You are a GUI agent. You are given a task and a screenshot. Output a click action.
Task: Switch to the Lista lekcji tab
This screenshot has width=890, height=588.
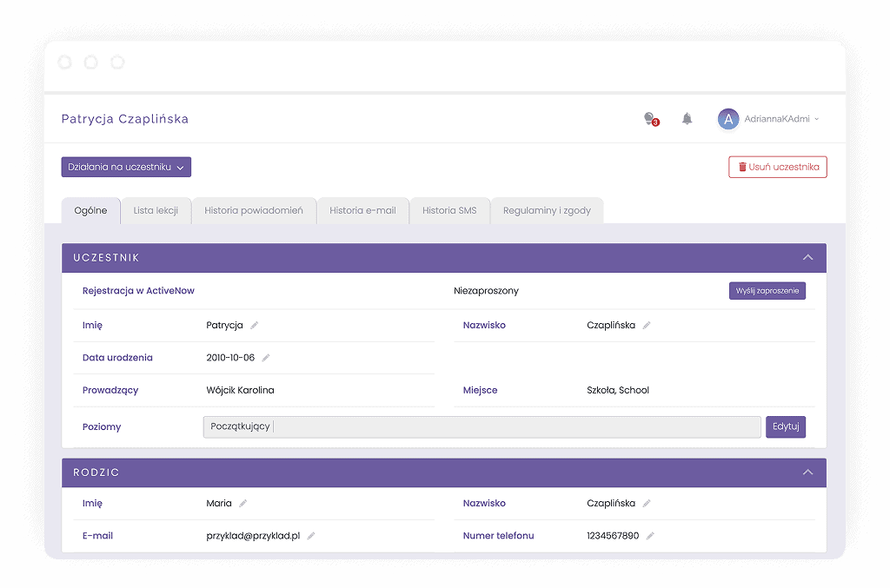click(156, 210)
